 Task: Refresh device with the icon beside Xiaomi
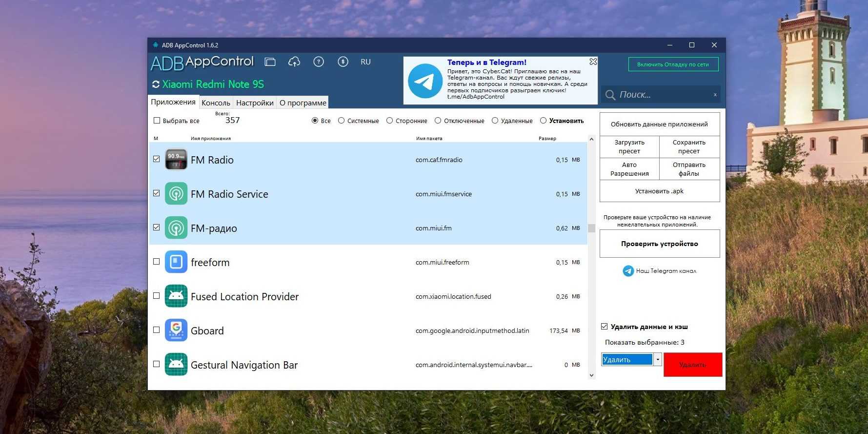156,84
